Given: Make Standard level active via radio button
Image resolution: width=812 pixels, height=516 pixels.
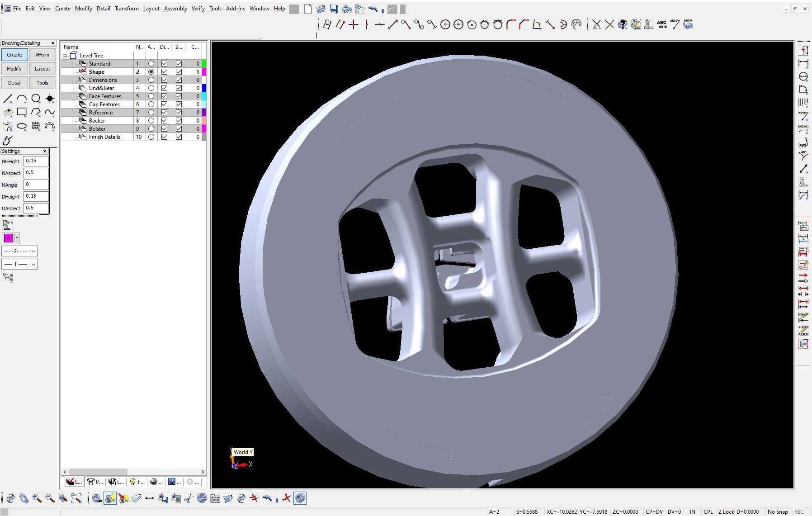Looking at the screenshot, I should [151, 64].
